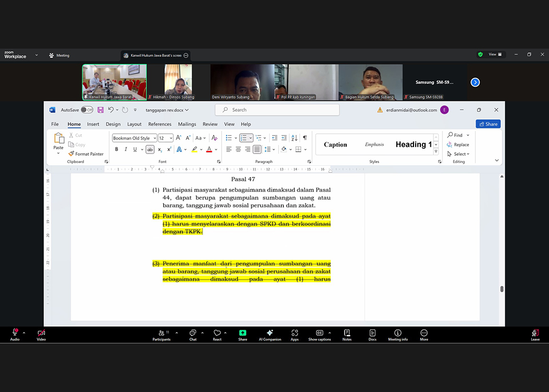Image resolution: width=549 pixels, height=392 pixels.
Task: Click the Save disk icon
Action: coord(100,110)
